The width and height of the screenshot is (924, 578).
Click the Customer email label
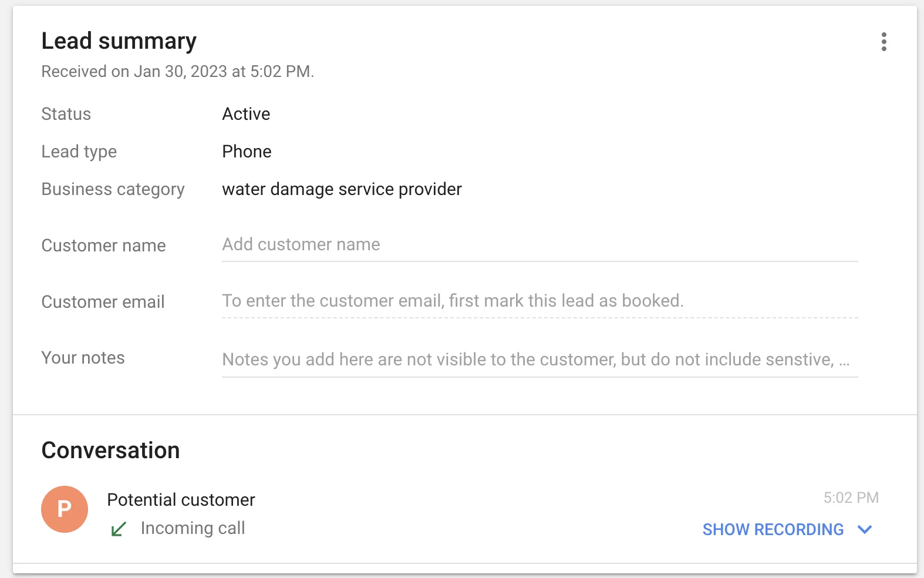[x=103, y=302]
